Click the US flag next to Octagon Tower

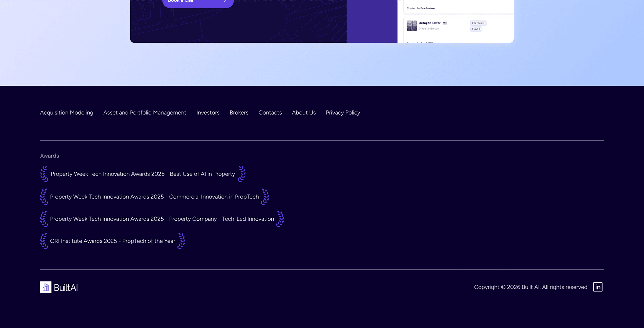click(x=445, y=23)
